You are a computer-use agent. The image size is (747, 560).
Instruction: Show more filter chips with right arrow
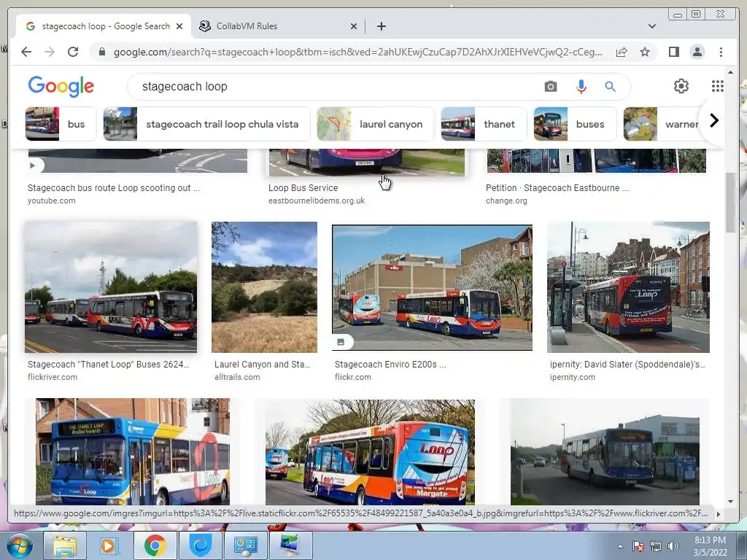click(713, 120)
